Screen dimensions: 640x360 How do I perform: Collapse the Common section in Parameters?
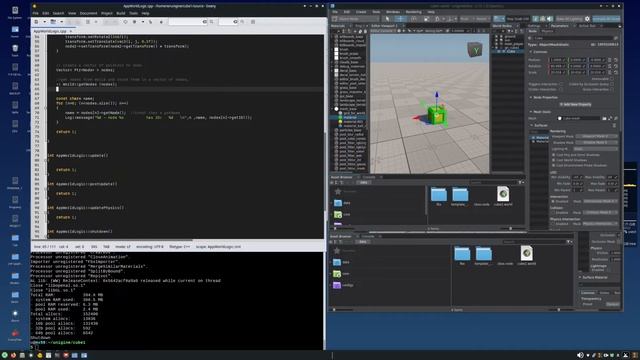click(x=531, y=52)
